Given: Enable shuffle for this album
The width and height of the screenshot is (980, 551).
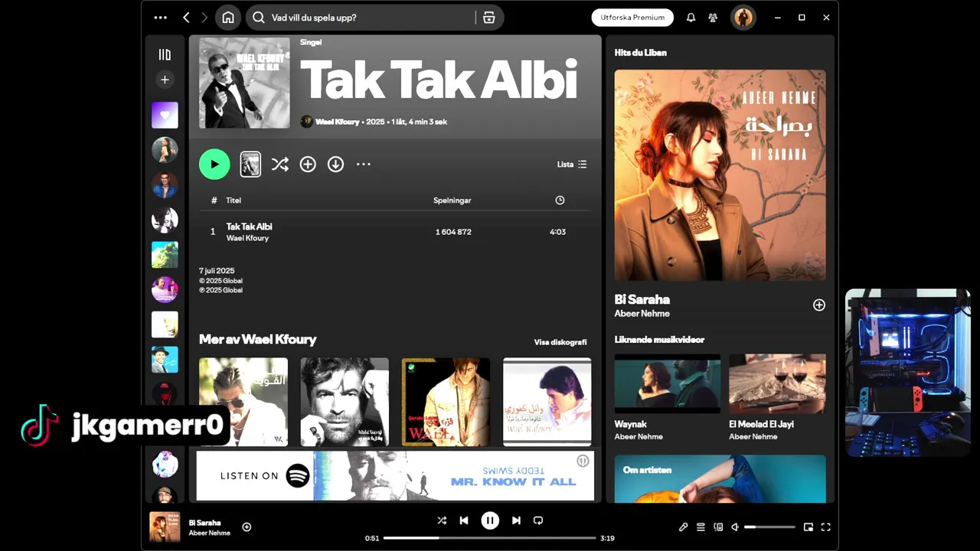Looking at the screenshot, I should [280, 165].
